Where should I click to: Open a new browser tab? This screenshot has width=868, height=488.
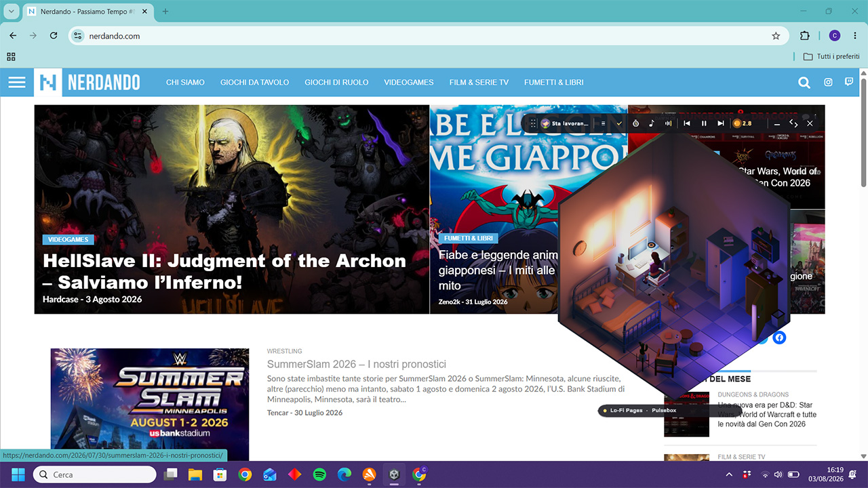[165, 12]
